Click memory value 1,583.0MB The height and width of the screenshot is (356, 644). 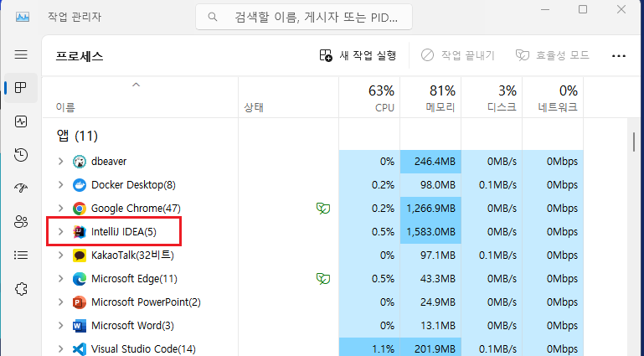click(x=430, y=232)
